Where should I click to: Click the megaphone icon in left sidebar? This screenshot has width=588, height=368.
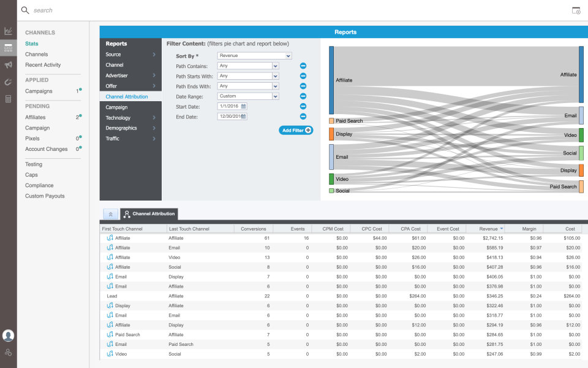tap(9, 65)
